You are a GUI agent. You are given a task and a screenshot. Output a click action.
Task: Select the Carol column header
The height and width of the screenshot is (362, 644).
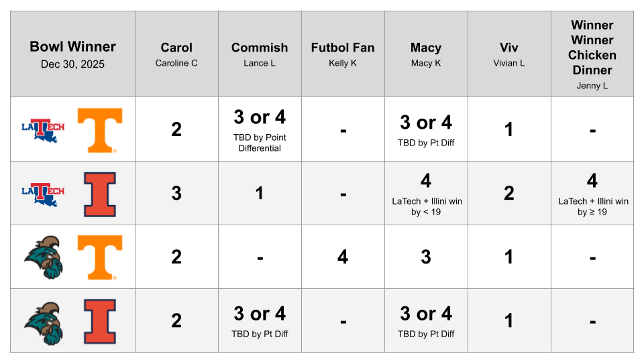176,54
